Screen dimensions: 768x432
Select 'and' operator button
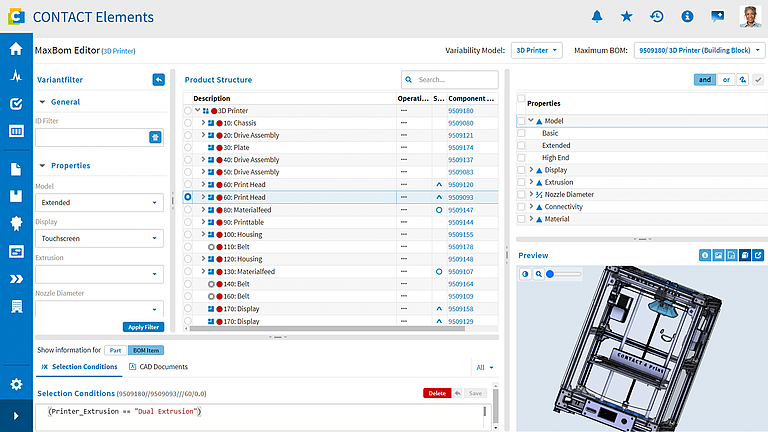coord(704,79)
